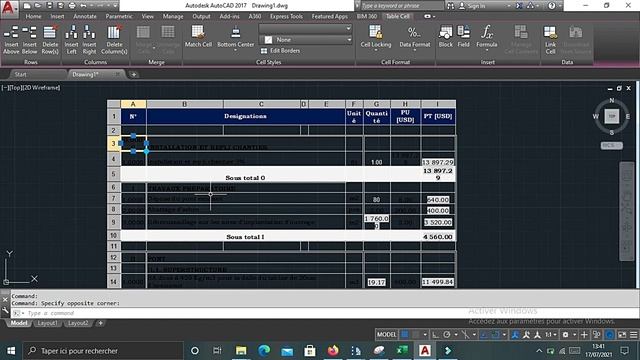Click the Undo quick access icon
Image resolution: width=640 pixels, height=360 pixels.
83,6
